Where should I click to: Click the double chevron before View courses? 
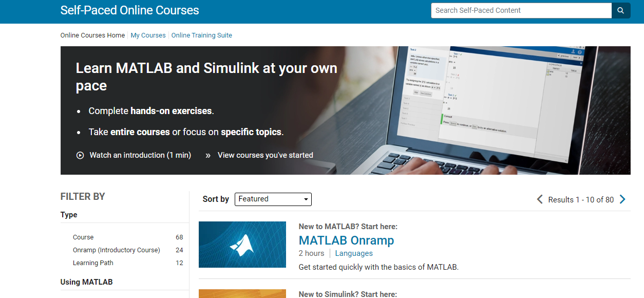pos(208,155)
